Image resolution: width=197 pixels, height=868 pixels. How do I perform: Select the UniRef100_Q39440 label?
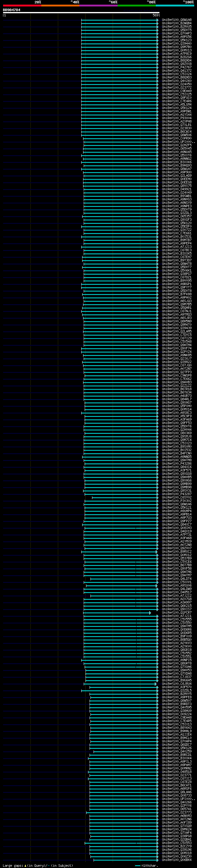coord(177,43)
